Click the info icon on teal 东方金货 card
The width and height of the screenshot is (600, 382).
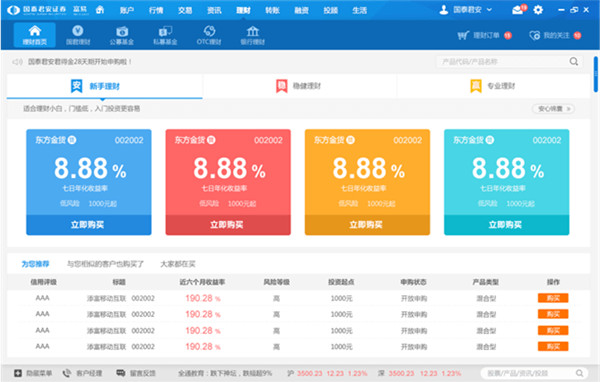pos(490,140)
